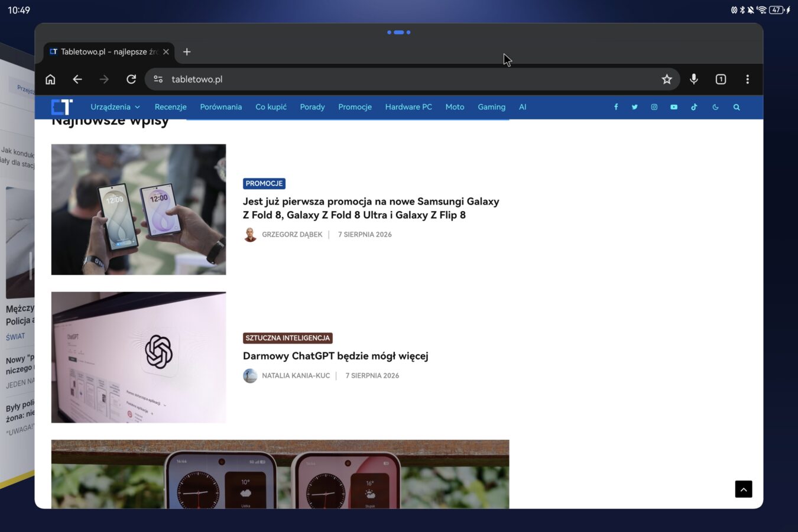The height and width of the screenshot is (532, 798).
Task: Click the PROMOCJE category badge
Action: pyautogui.click(x=264, y=183)
